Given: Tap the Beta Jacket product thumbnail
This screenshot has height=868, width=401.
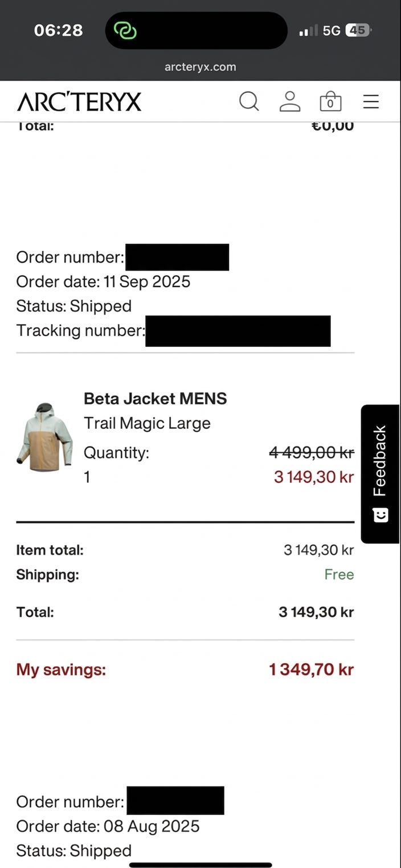Looking at the screenshot, I should pos(44,437).
